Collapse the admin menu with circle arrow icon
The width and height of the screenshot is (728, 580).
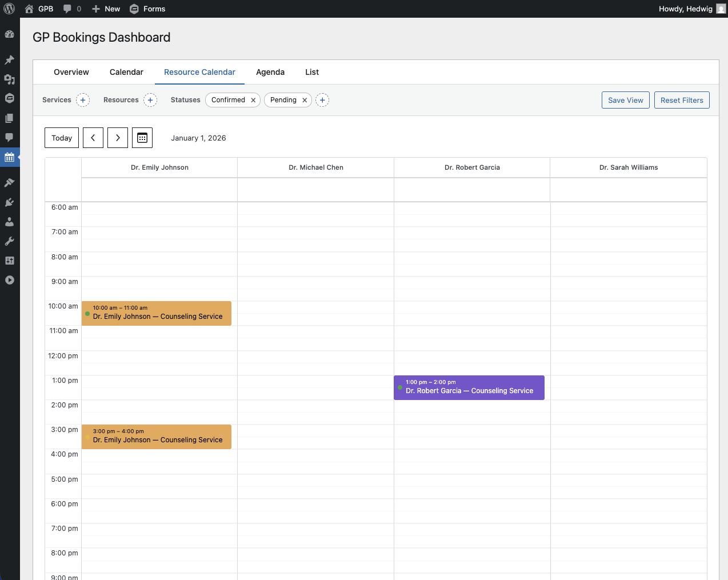click(9, 280)
